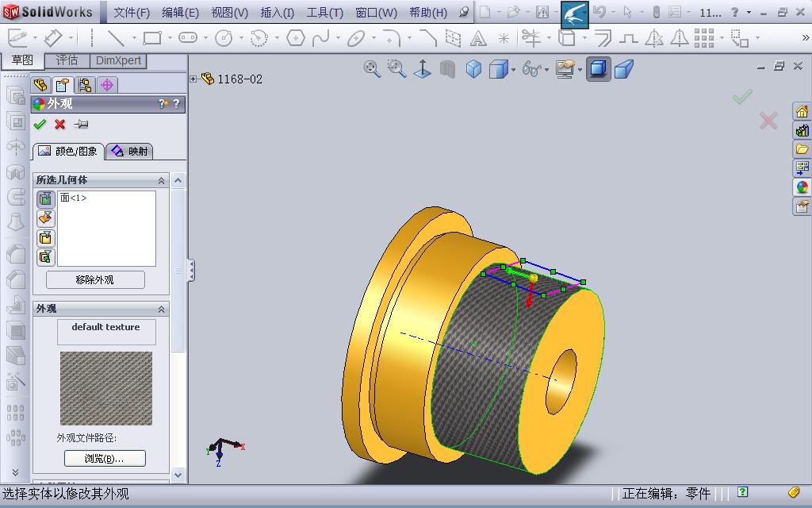Select the Polygon sketch tool

click(295, 38)
